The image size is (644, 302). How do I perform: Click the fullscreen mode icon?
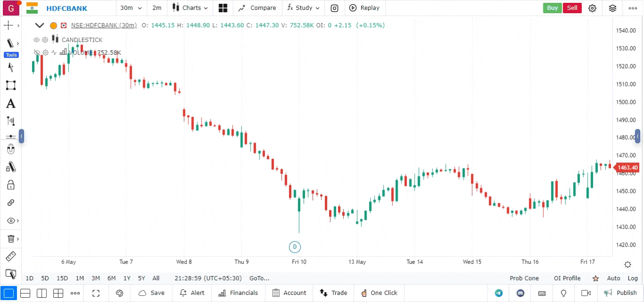pos(96,293)
